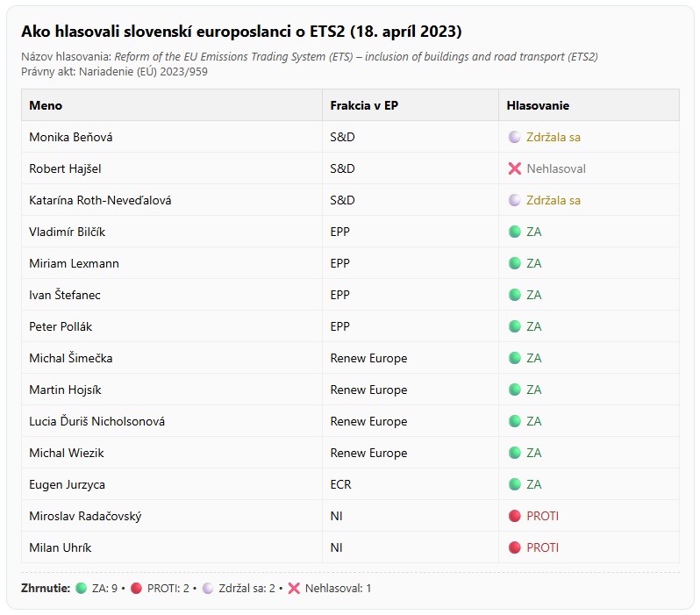Click the table title about ETS2 vote
This screenshot has height=615, width=700.
[x=241, y=32]
